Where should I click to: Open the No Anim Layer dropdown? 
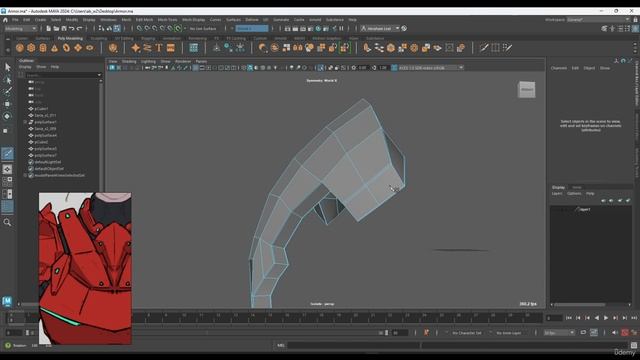click(x=509, y=333)
